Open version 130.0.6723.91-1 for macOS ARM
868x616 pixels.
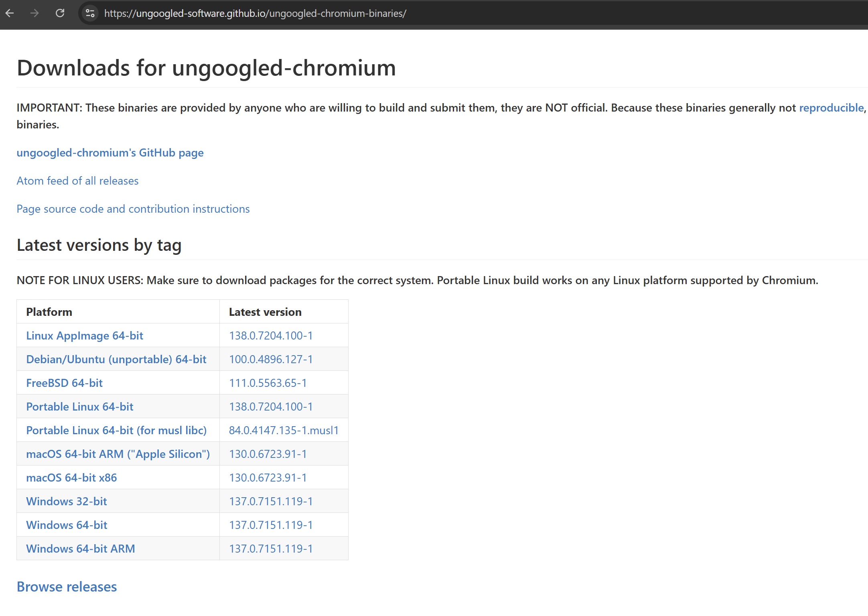(x=268, y=454)
